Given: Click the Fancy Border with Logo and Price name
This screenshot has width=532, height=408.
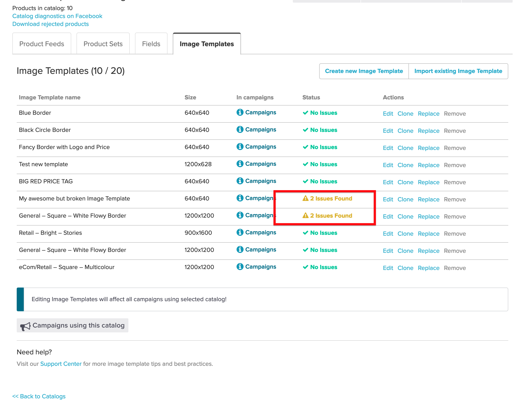Looking at the screenshot, I should [64, 147].
